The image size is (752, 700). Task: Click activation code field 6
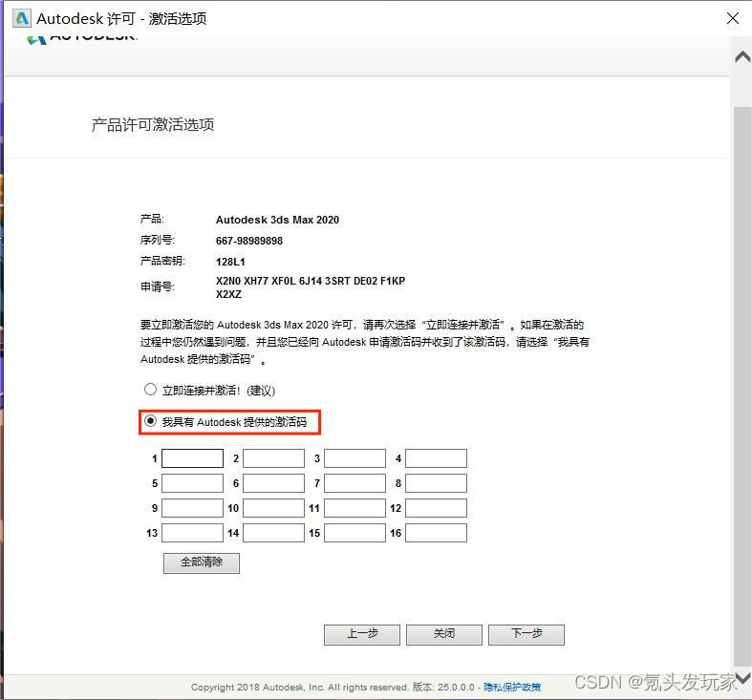pyautogui.click(x=273, y=483)
